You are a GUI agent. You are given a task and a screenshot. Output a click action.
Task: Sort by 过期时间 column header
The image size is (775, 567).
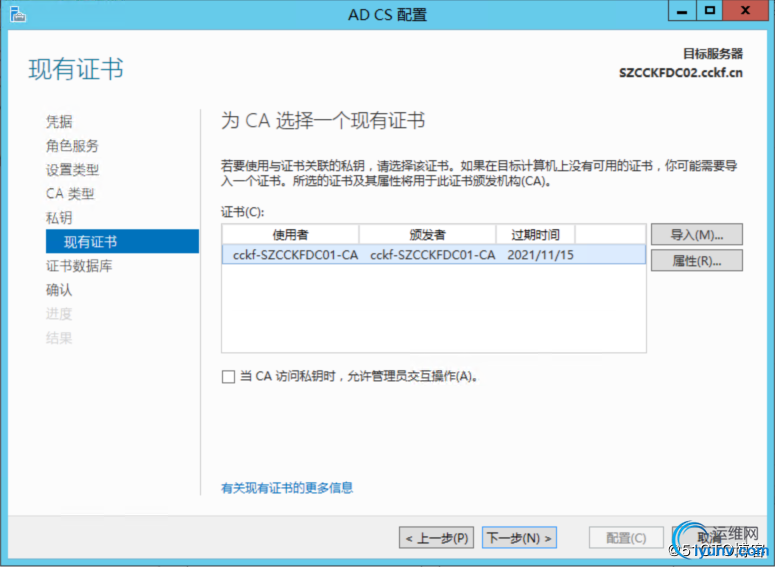point(535,234)
